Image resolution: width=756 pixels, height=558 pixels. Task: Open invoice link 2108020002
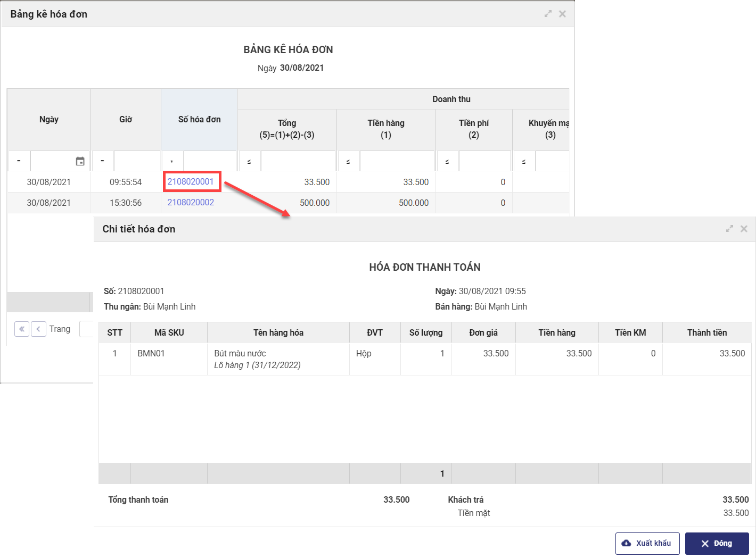[191, 203]
